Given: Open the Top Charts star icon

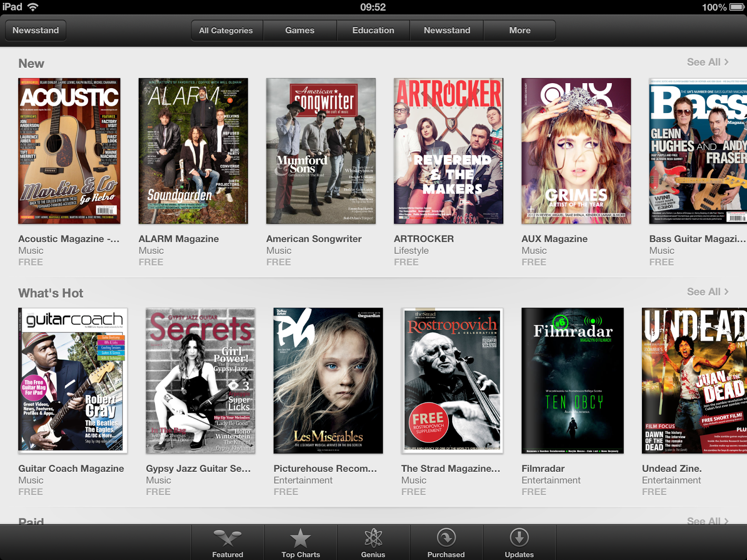Looking at the screenshot, I should [x=301, y=538].
